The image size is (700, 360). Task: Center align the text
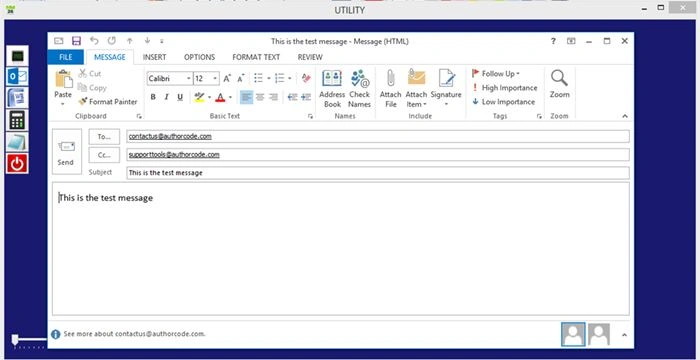pos(260,97)
